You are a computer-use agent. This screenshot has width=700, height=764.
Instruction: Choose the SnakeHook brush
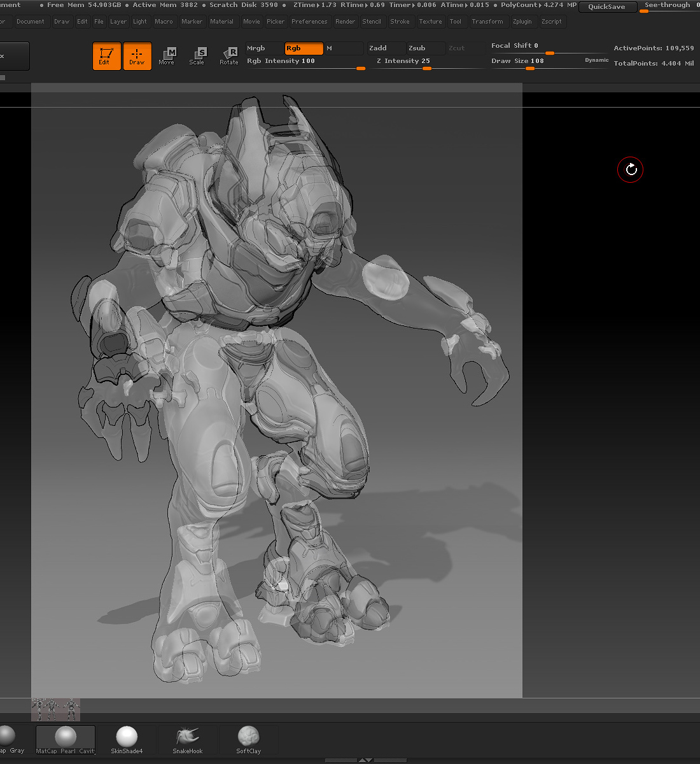(188, 740)
